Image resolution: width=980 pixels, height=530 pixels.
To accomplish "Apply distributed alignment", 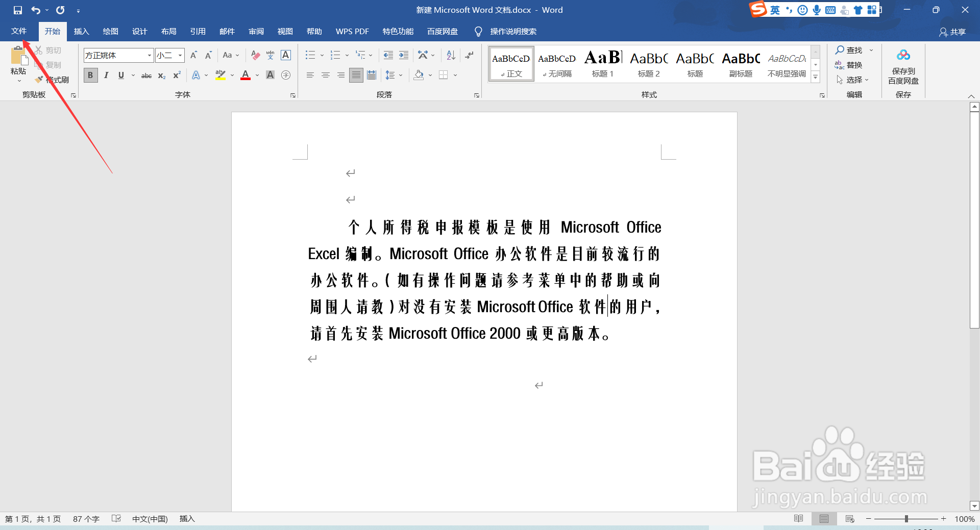I will point(372,75).
